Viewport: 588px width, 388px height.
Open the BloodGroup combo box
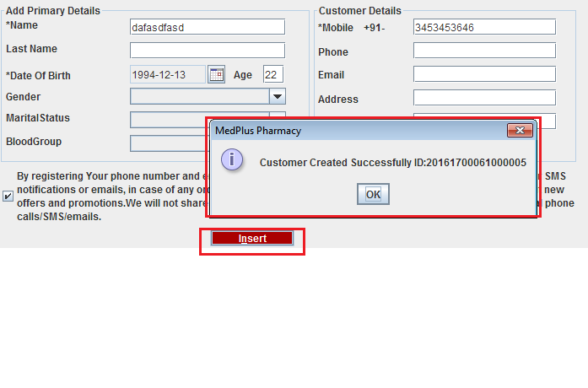pyautogui.click(x=170, y=143)
